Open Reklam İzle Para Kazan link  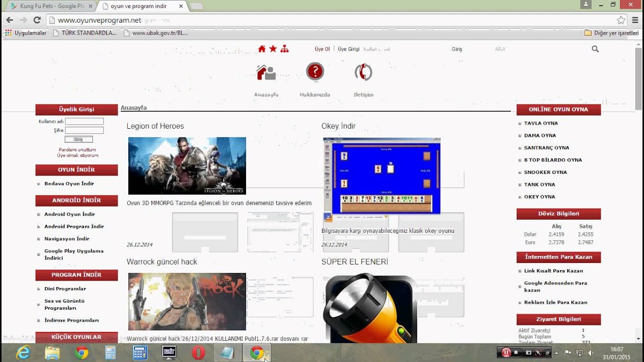click(555, 302)
